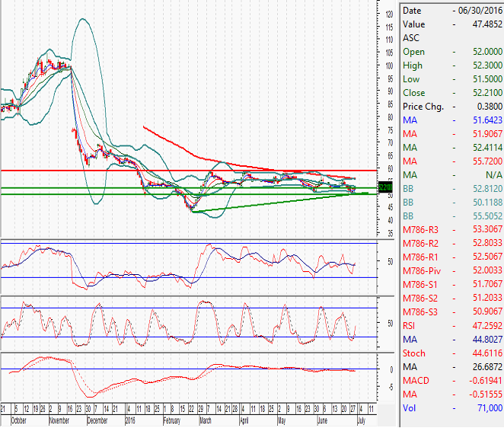Select the M786-R3 resistance label
The image size is (504, 428).
(x=420, y=230)
